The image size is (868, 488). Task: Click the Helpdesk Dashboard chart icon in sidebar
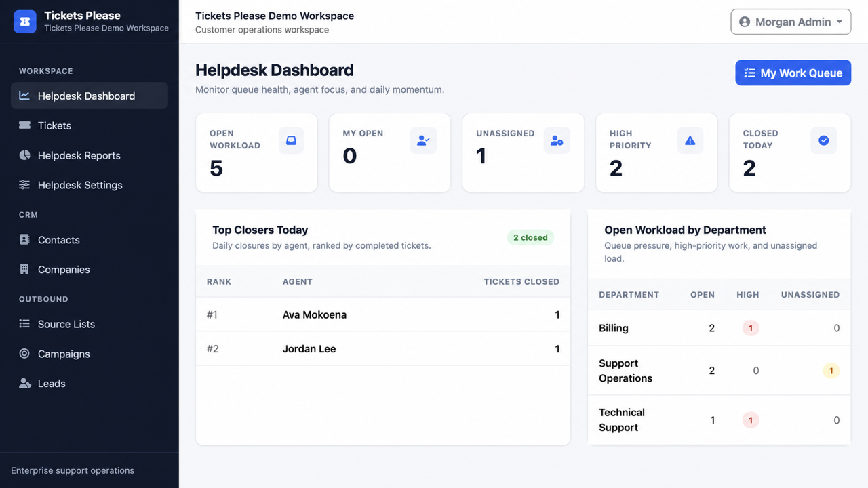(x=24, y=96)
